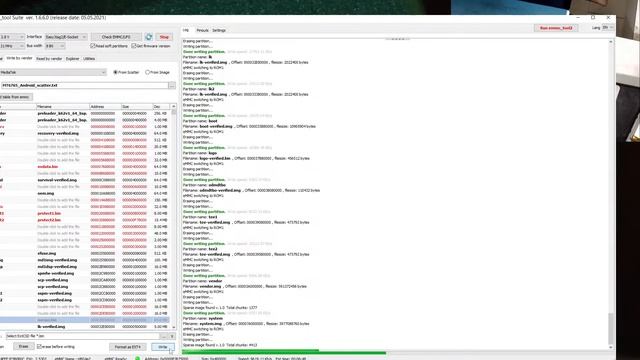
Task: Click the scatter file path input field
Action: coord(84,85)
